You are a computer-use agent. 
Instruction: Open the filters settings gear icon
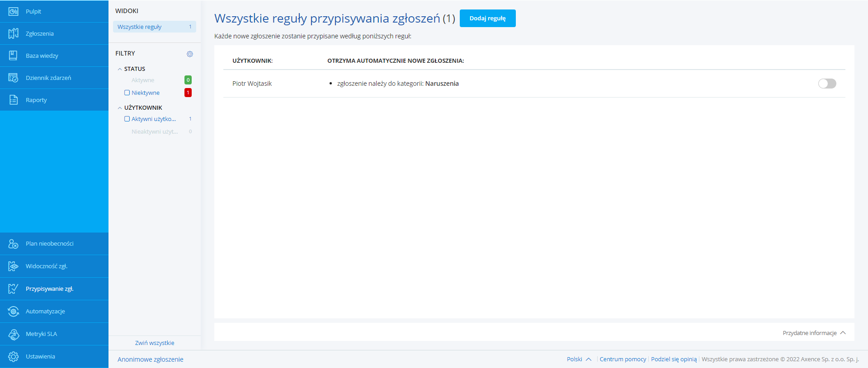(190, 54)
